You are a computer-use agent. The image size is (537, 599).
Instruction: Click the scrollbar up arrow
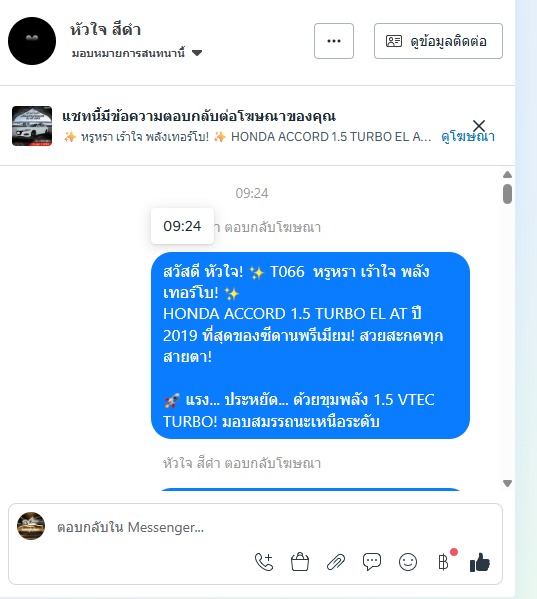[507, 175]
